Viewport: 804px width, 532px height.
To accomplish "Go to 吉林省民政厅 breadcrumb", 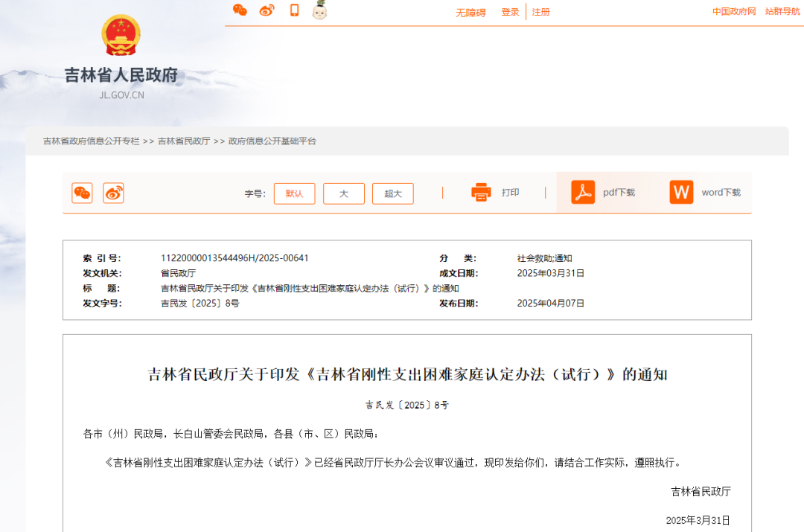I will [184, 141].
